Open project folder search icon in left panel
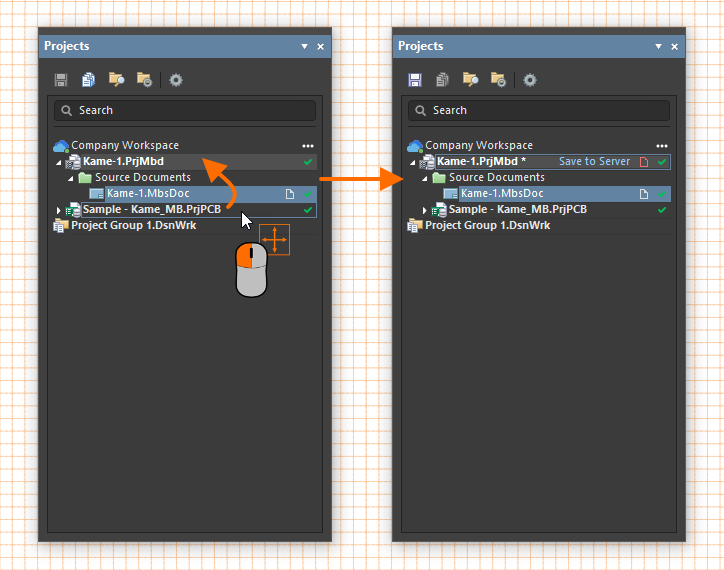 click(116, 80)
